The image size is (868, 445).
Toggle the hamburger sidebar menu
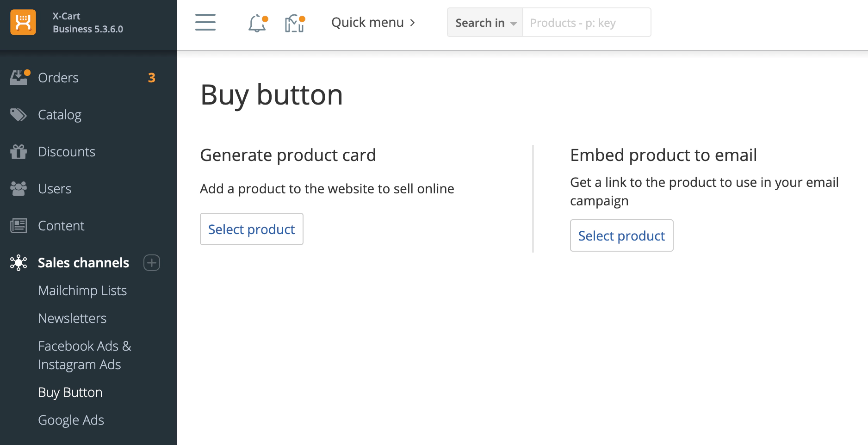tap(205, 22)
